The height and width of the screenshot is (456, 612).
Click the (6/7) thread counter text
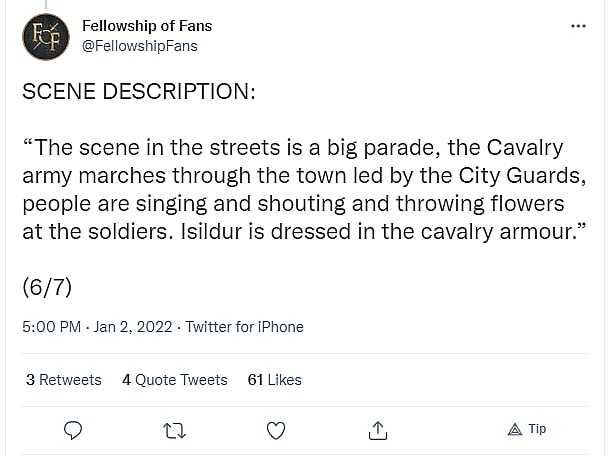[47, 287]
